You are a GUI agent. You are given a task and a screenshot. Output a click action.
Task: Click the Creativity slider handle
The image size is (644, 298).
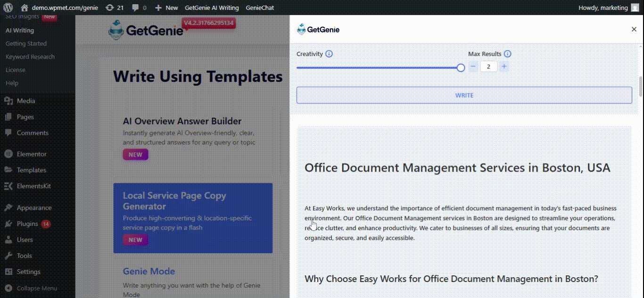(x=461, y=67)
